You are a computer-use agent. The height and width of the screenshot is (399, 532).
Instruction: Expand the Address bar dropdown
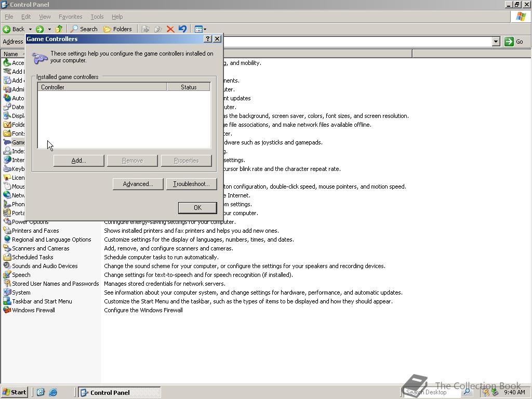(x=496, y=42)
